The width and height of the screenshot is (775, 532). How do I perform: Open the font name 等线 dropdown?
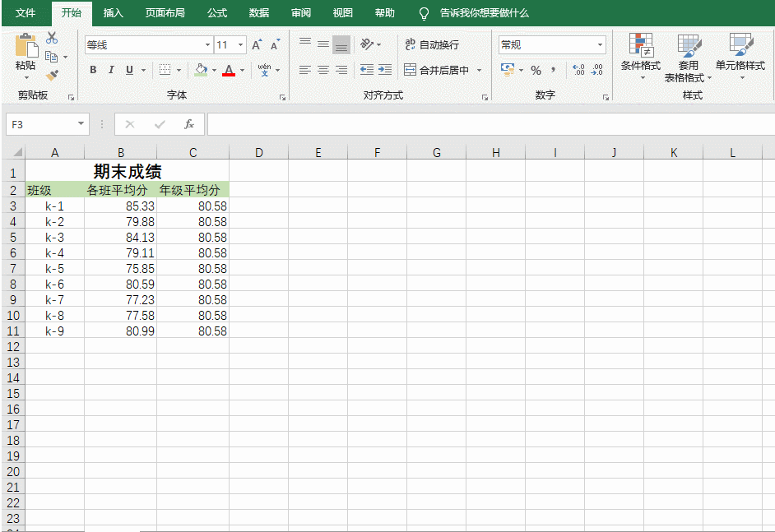207,45
